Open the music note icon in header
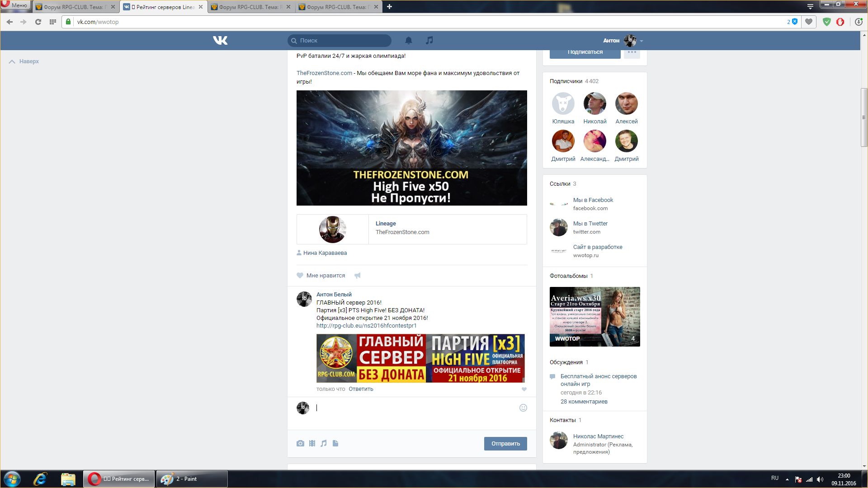868x488 pixels. [429, 41]
